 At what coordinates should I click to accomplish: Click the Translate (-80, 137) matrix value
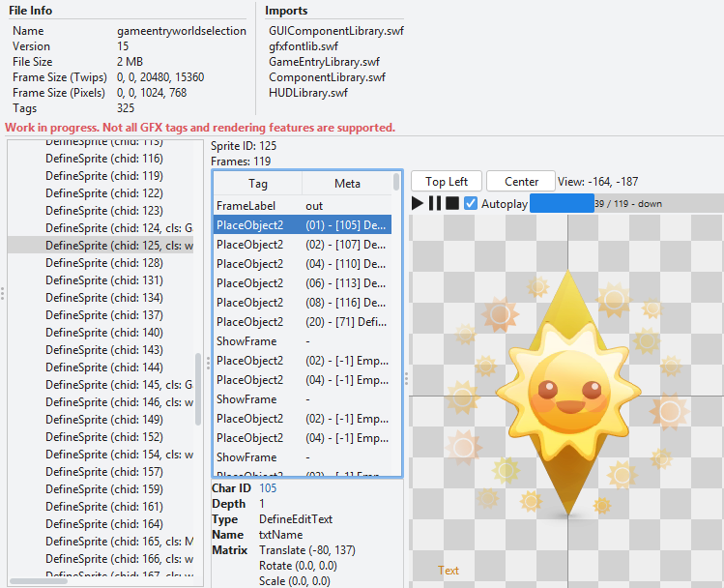pos(307,550)
